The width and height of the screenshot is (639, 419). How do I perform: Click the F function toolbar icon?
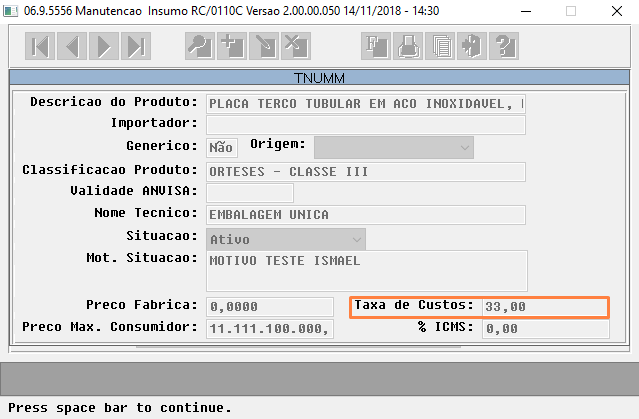click(x=376, y=46)
